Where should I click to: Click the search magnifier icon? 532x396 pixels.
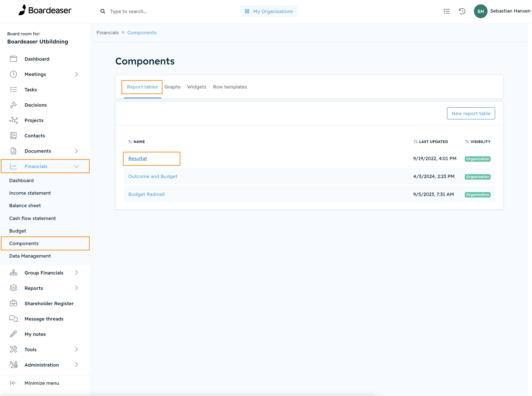[103, 11]
